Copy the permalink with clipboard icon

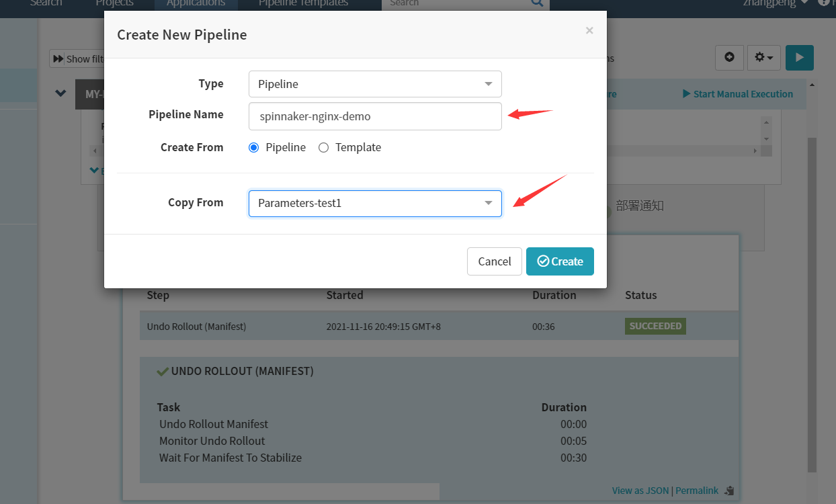point(730,491)
